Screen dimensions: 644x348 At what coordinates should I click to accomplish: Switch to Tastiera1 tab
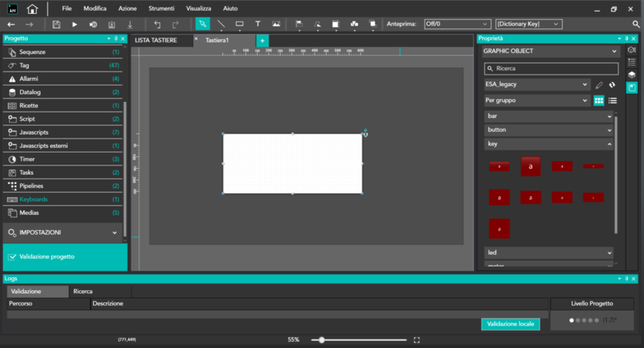(x=217, y=40)
